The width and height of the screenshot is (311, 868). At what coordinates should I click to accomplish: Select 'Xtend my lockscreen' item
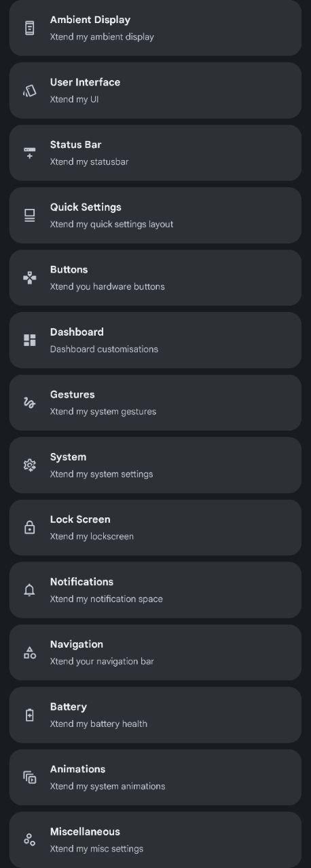coord(92,536)
